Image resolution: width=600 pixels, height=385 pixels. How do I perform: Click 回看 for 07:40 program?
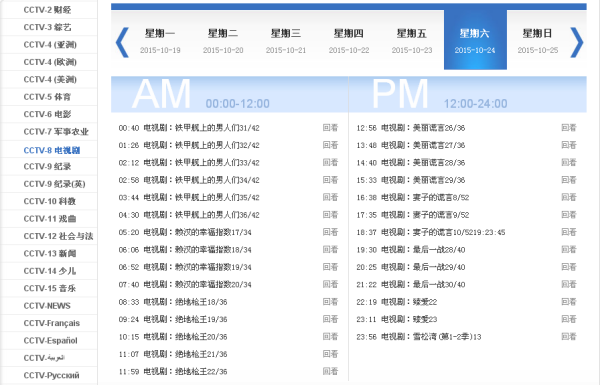330,284
